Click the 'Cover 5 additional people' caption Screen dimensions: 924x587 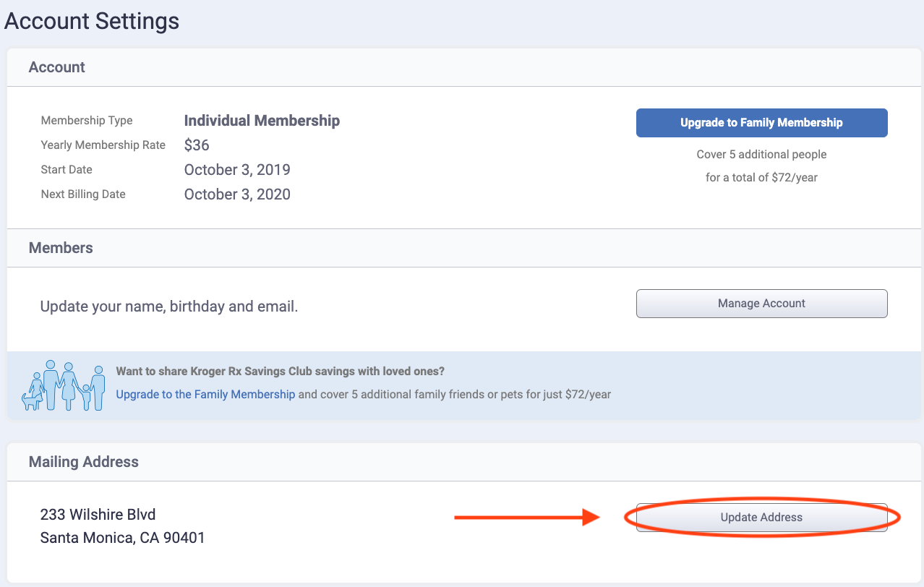coord(761,155)
